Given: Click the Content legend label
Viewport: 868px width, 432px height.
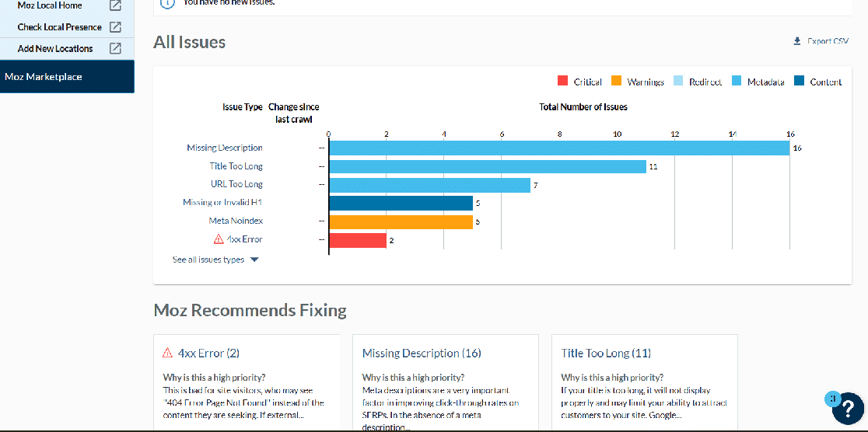Looking at the screenshot, I should (826, 82).
